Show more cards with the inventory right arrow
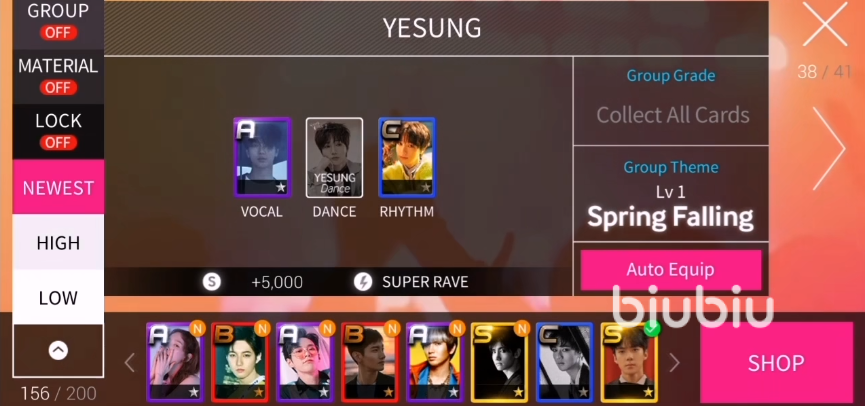The image size is (865, 406). click(674, 363)
